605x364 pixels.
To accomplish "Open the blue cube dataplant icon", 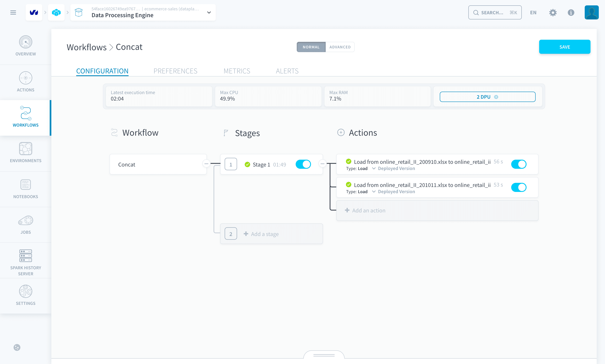I will (x=56, y=12).
